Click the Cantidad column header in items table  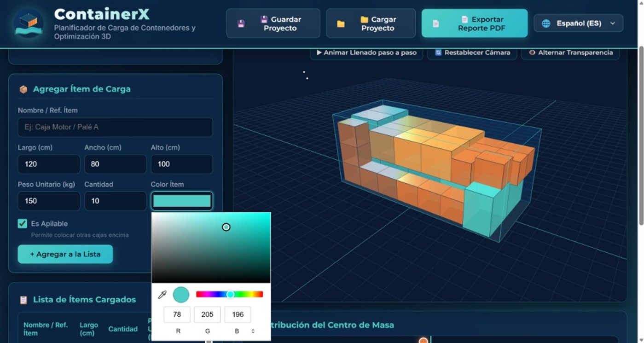(123, 329)
